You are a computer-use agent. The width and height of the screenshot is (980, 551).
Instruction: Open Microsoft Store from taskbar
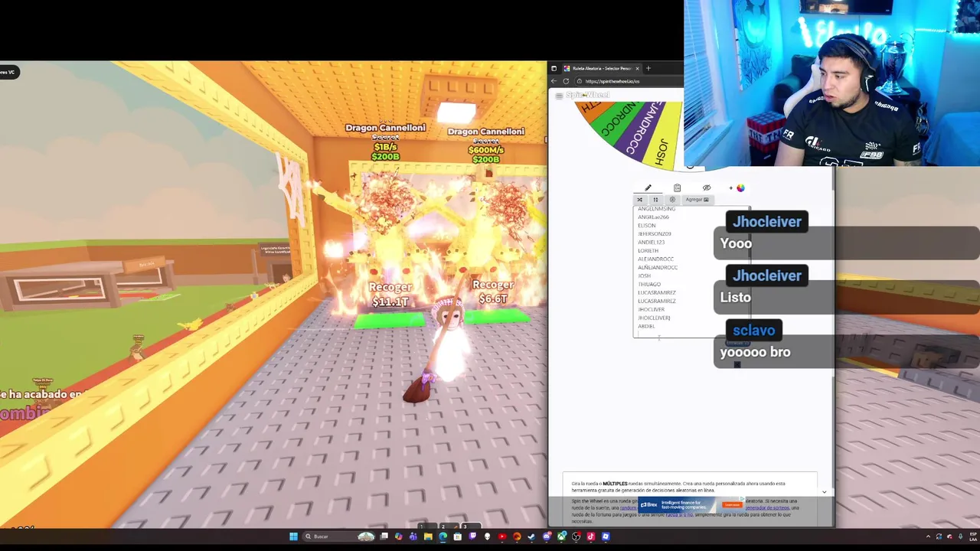[x=457, y=536]
